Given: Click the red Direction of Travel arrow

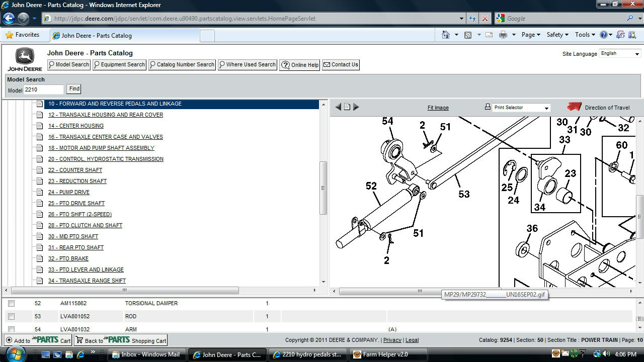Looking at the screenshot, I should pyautogui.click(x=574, y=107).
